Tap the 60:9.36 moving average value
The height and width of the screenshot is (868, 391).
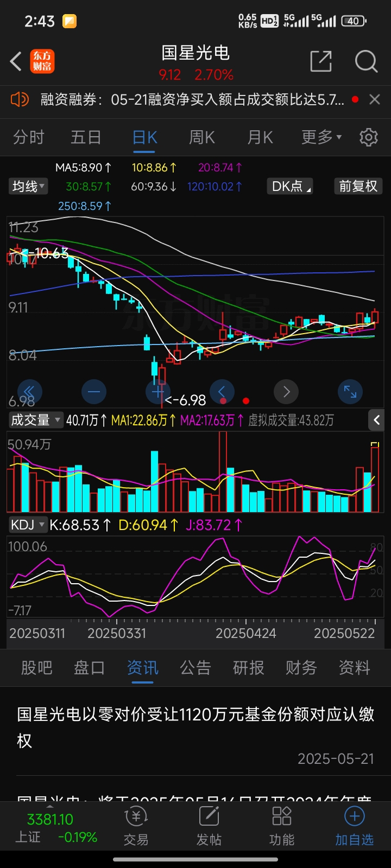(154, 187)
